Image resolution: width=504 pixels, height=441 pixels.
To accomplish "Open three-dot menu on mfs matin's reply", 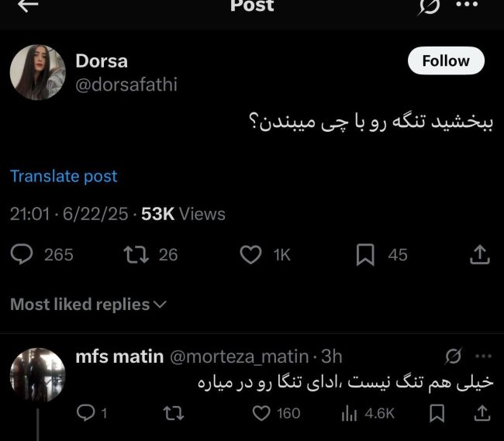I will 483,356.
